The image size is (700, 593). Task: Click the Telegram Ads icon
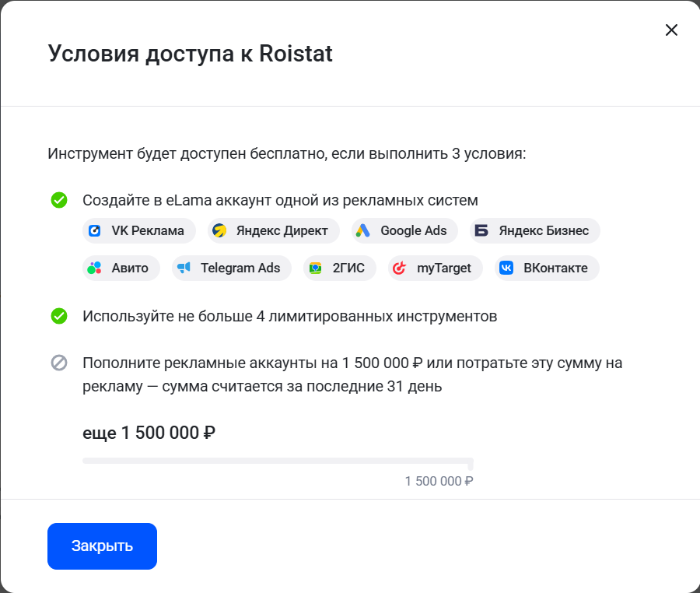coord(184,268)
